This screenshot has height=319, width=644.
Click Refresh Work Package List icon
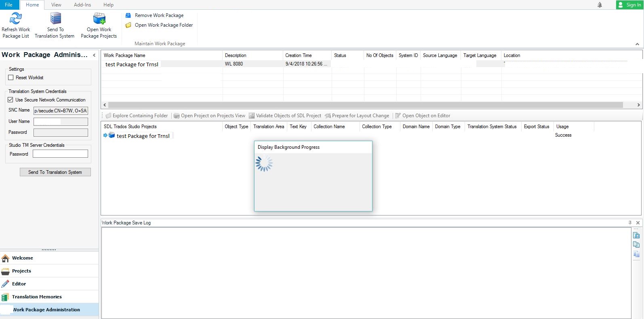(16, 19)
